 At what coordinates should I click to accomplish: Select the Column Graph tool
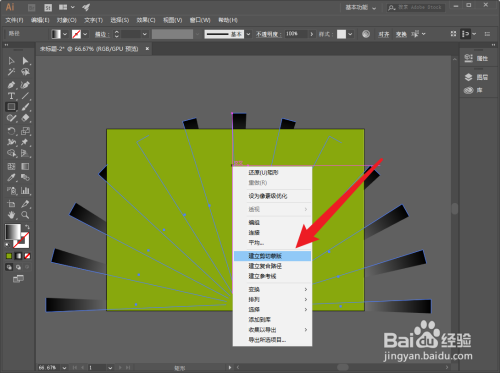(25, 191)
